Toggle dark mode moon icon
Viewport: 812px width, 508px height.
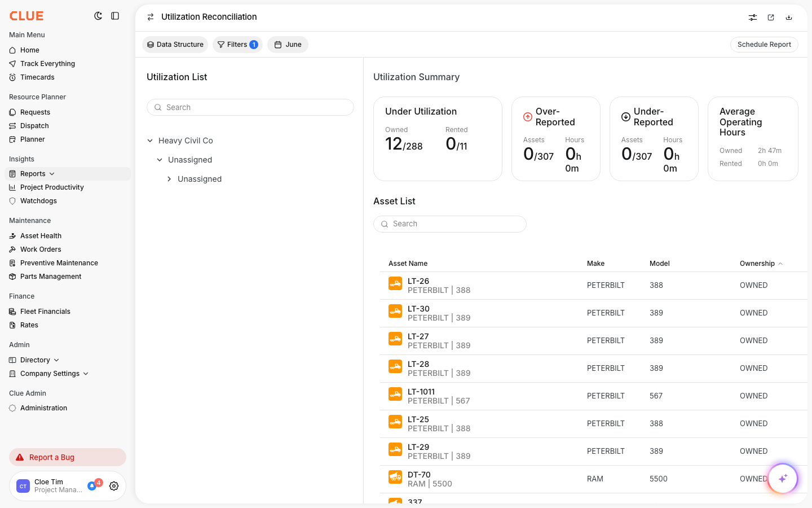(98, 16)
